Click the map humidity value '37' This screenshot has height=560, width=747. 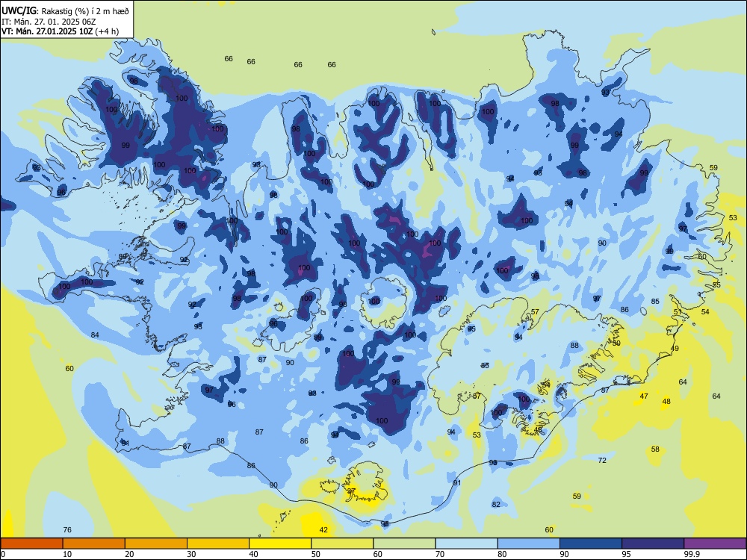point(351,491)
